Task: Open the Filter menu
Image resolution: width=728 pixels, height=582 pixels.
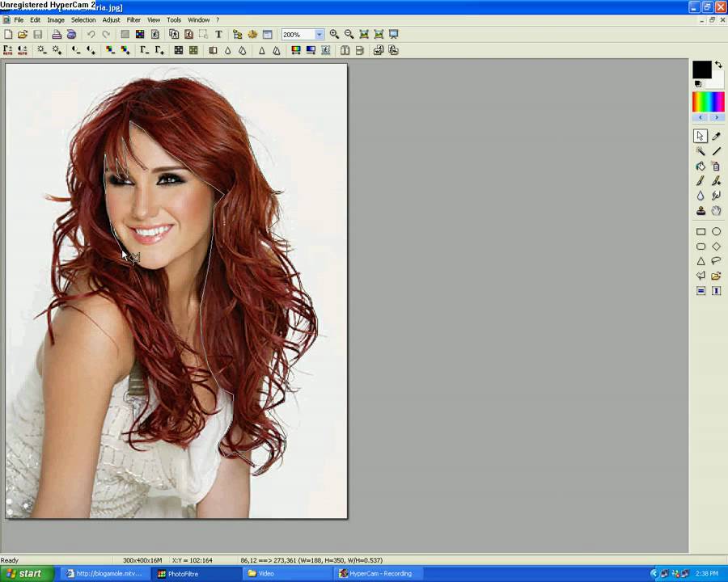Action: coord(133,20)
